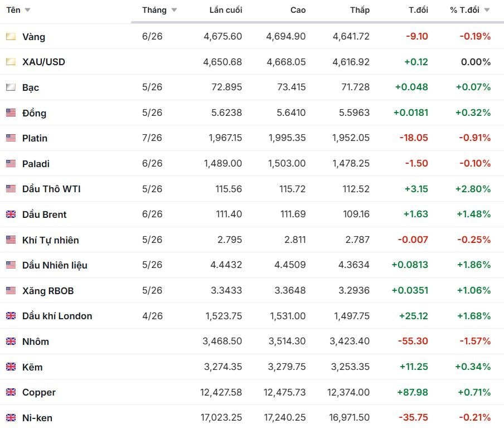This screenshot has width=504, height=429.
Task: Click the UK flag icon beside Dầu Brent
Action: click(x=11, y=214)
